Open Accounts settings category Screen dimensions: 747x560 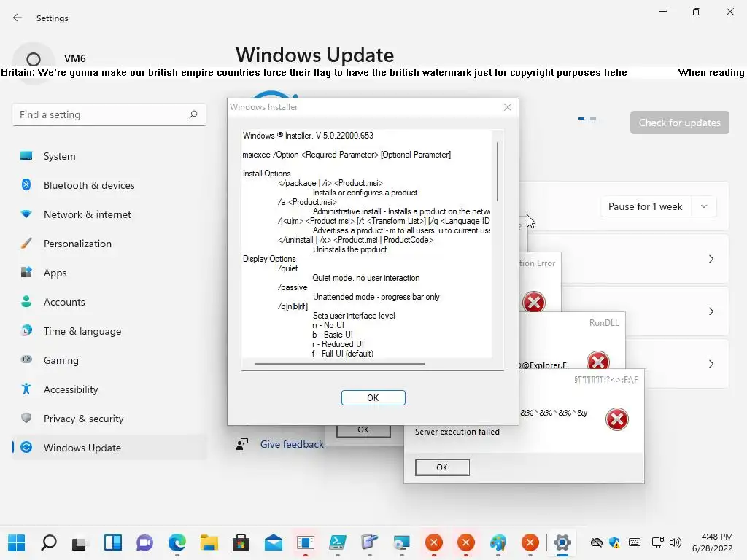(x=109, y=302)
